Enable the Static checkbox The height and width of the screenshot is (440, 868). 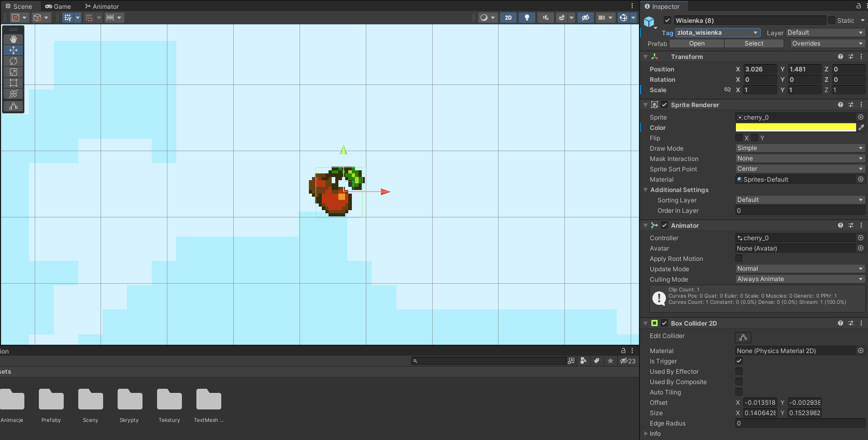(x=832, y=21)
